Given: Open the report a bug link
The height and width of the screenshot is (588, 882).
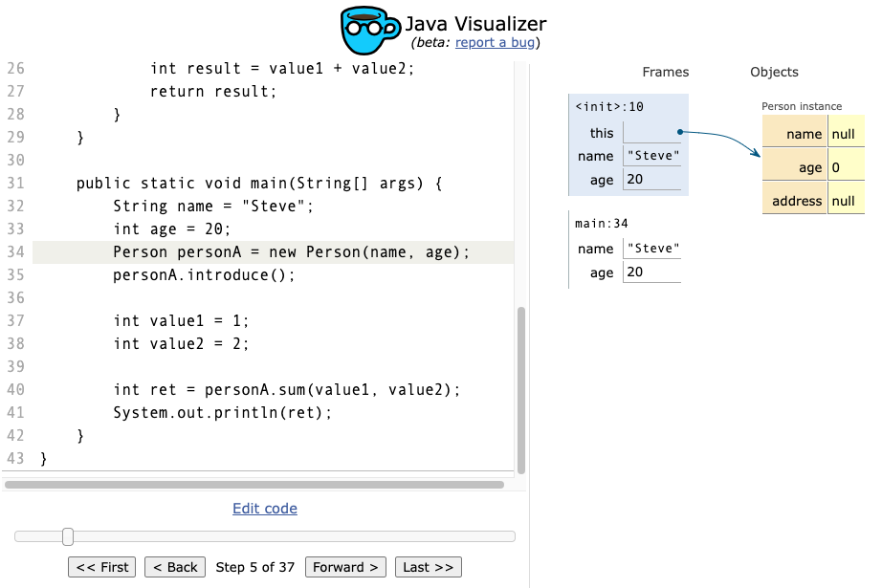Looking at the screenshot, I should (x=495, y=43).
